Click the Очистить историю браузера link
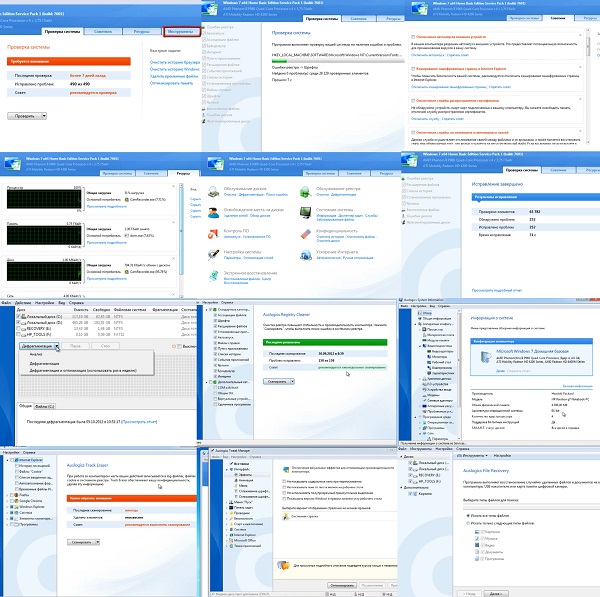This screenshot has width=600, height=597. point(175,62)
